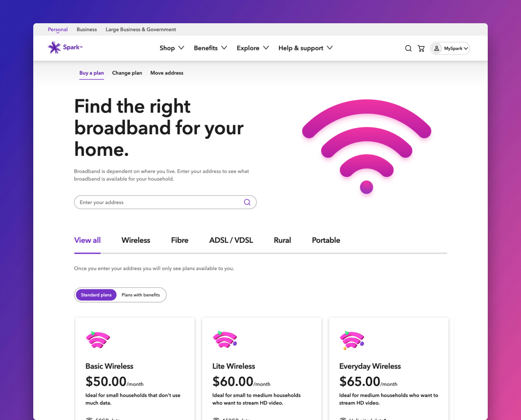Open the Change plan link
The image size is (521, 420).
[x=127, y=73]
